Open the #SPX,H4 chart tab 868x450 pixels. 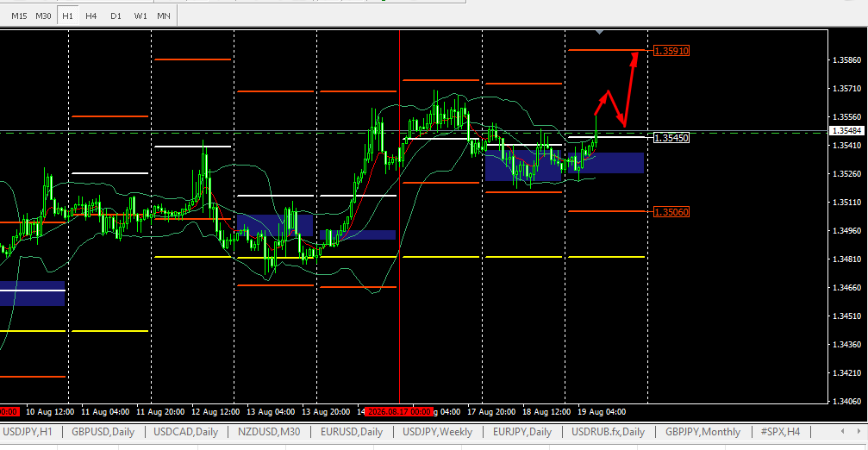click(780, 432)
